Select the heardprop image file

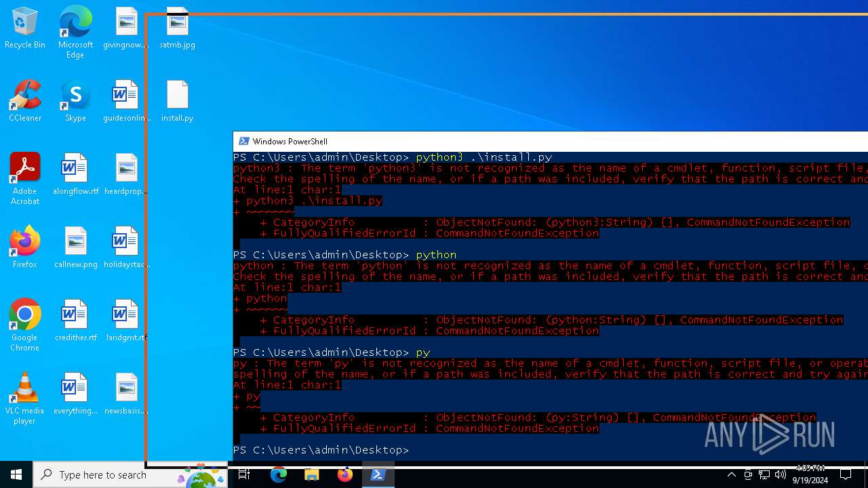point(126,175)
